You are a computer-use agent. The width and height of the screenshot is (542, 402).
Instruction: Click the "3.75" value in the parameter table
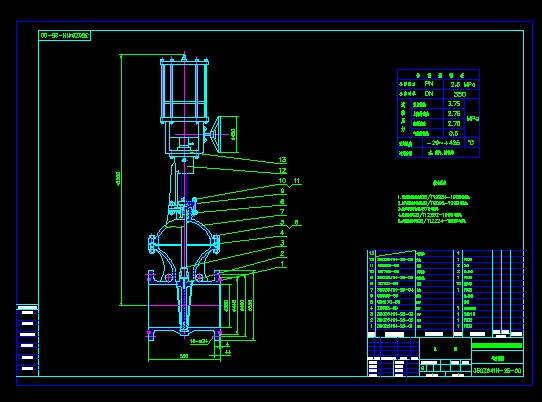point(454,104)
